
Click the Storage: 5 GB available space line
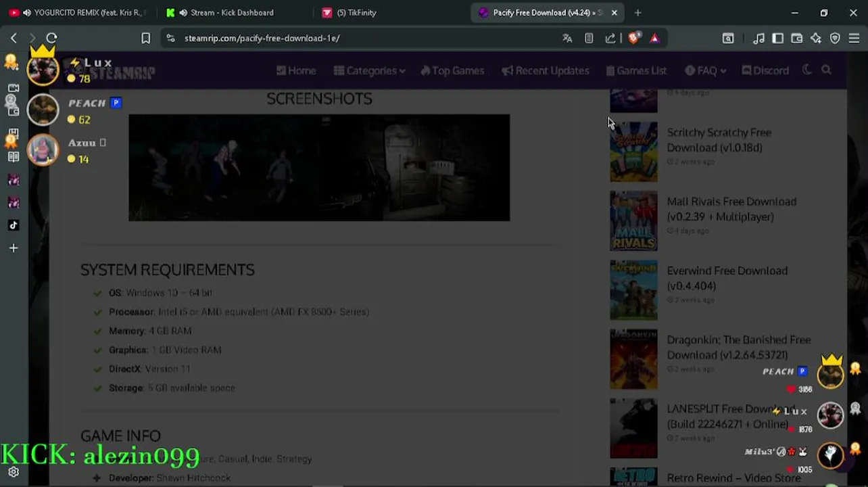point(172,388)
